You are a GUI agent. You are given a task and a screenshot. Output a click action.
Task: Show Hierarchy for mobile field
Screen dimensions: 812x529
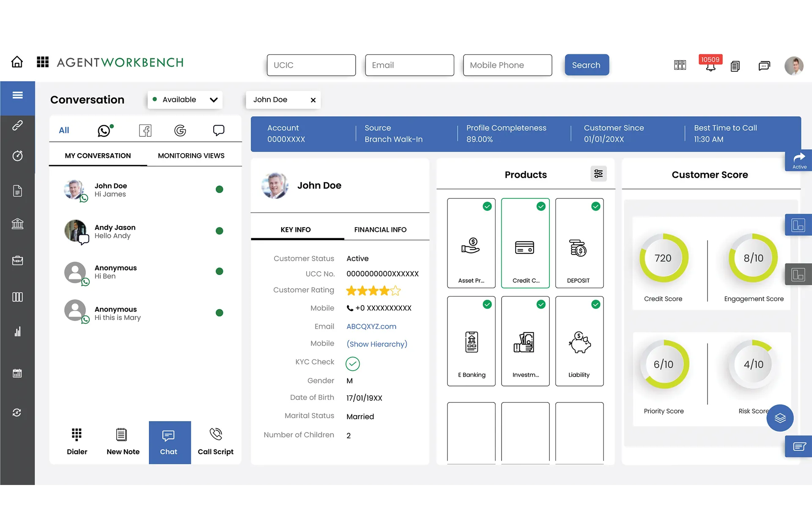click(x=377, y=344)
